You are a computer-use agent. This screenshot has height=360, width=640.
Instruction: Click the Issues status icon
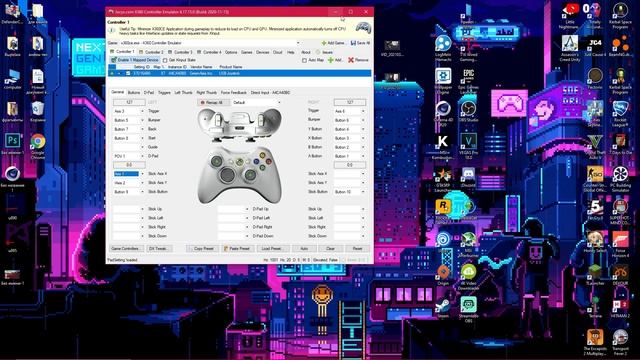[318, 52]
